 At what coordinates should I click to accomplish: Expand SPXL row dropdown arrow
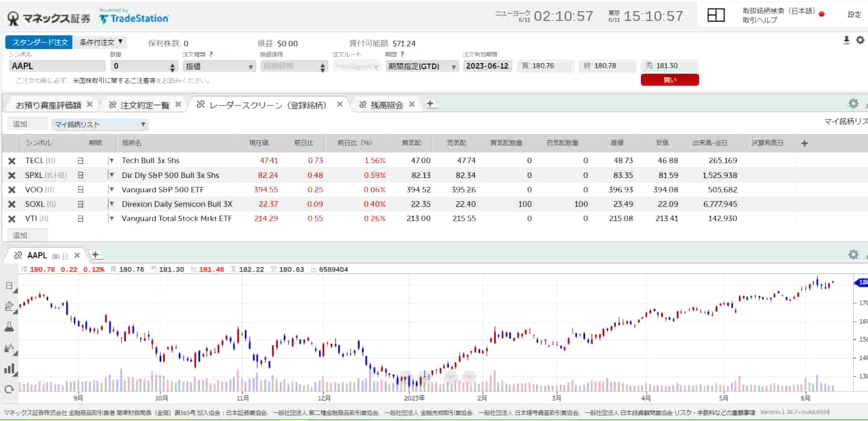coord(111,175)
